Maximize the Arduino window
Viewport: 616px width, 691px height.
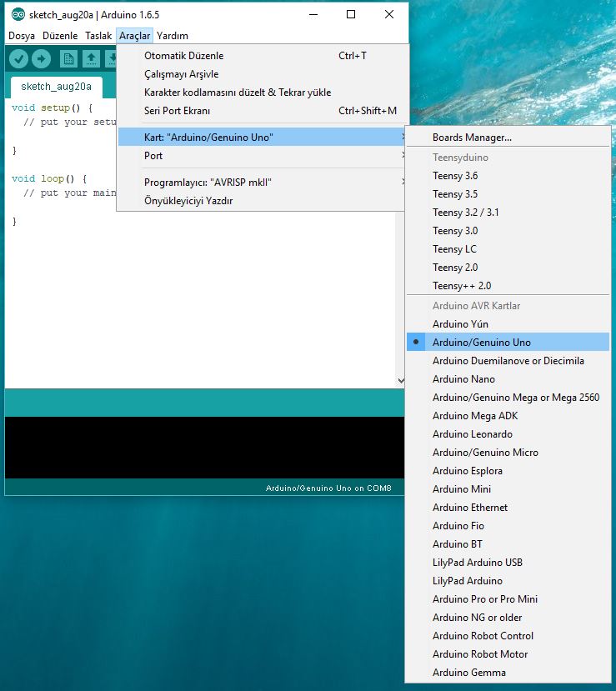coord(351,14)
